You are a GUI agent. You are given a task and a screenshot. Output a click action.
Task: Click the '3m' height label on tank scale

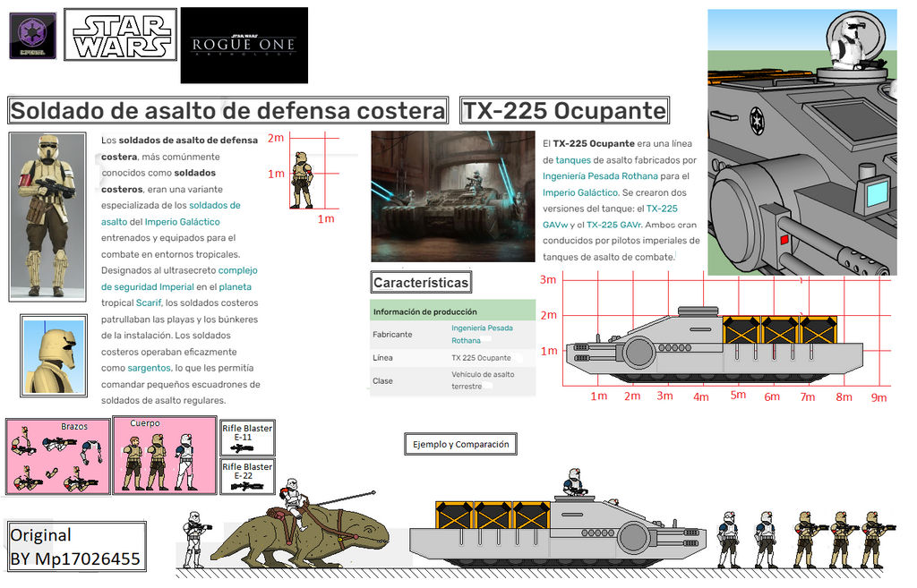548,280
